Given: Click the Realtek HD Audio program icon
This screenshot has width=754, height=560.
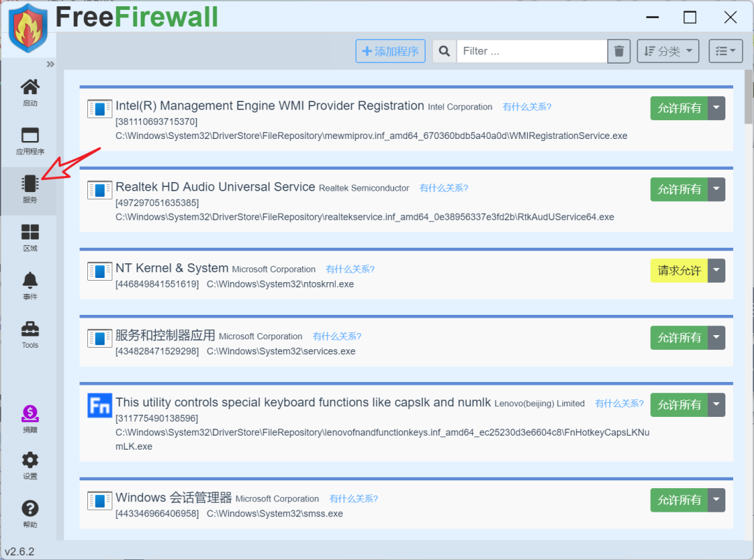Looking at the screenshot, I should click(100, 190).
